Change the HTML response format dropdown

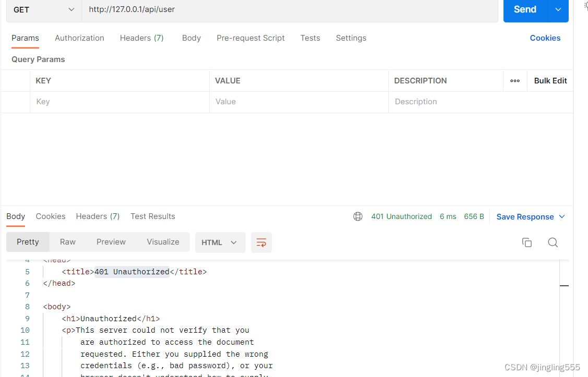pyautogui.click(x=220, y=242)
